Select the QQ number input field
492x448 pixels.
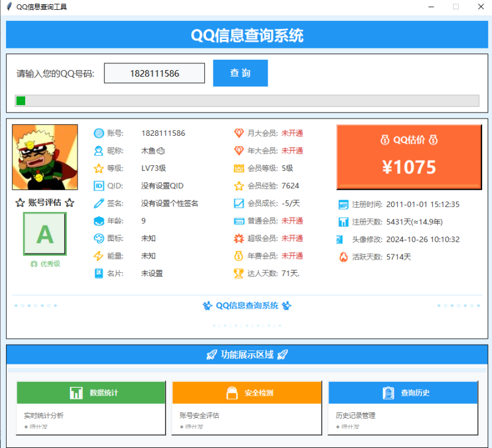(x=154, y=73)
